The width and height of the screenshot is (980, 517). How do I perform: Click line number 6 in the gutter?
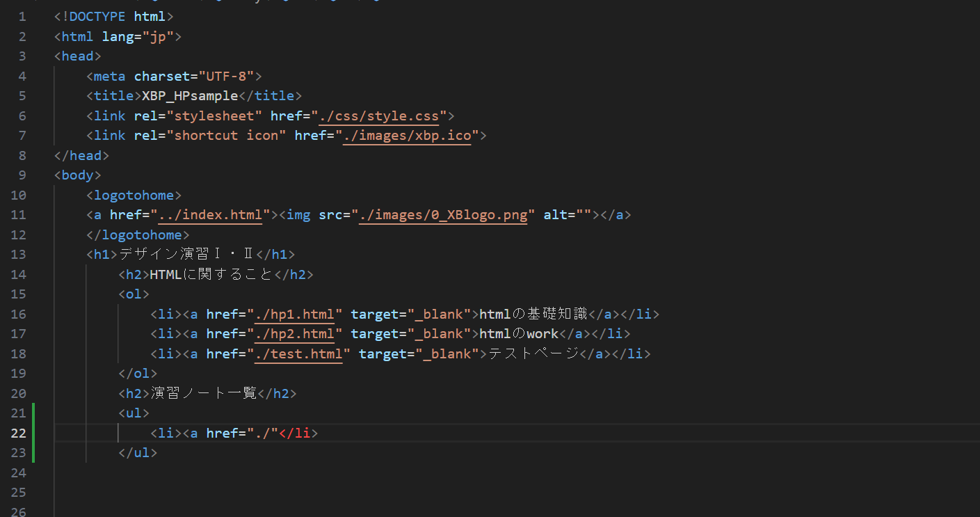pyautogui.click(x=23, y=116)
